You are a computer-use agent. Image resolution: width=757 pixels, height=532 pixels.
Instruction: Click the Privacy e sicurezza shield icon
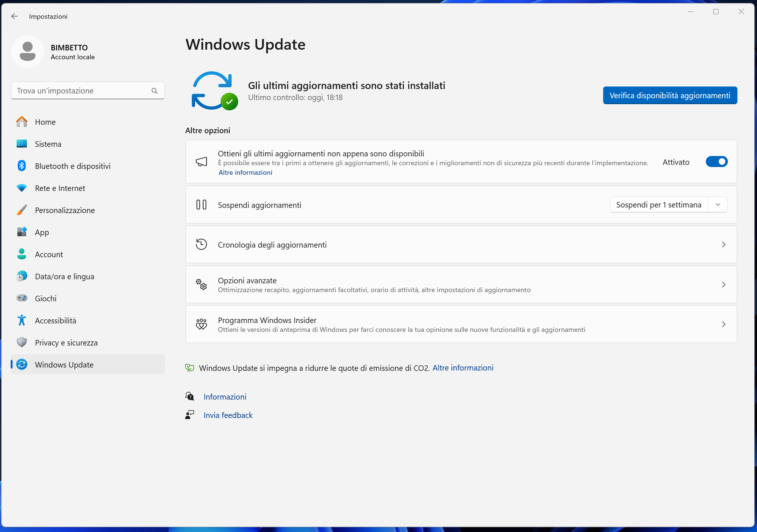coord(22,343)
